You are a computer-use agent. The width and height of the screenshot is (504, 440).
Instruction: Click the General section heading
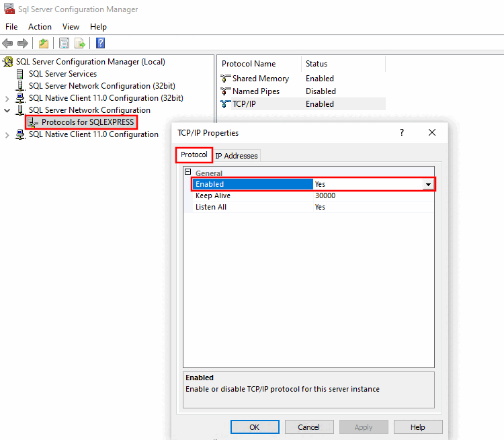[x=209, y=173]
